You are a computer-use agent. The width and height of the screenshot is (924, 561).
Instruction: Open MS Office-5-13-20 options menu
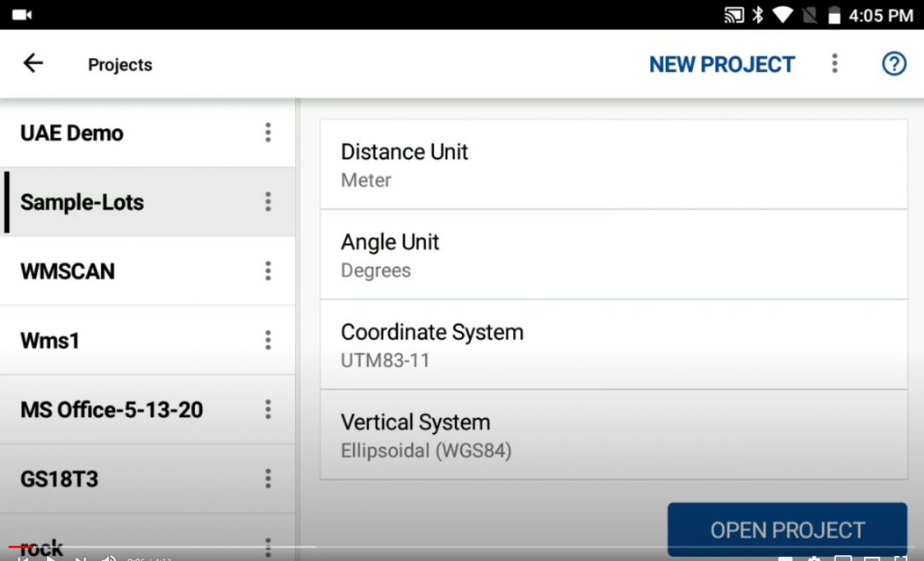pyautogui.click(x=268, y=410)
